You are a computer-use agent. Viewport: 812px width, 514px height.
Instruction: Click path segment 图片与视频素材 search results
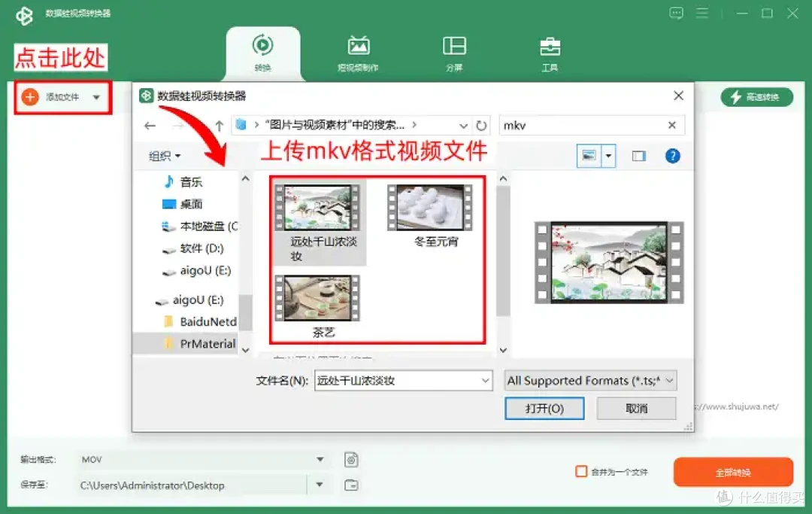click(x=335, y=125)
